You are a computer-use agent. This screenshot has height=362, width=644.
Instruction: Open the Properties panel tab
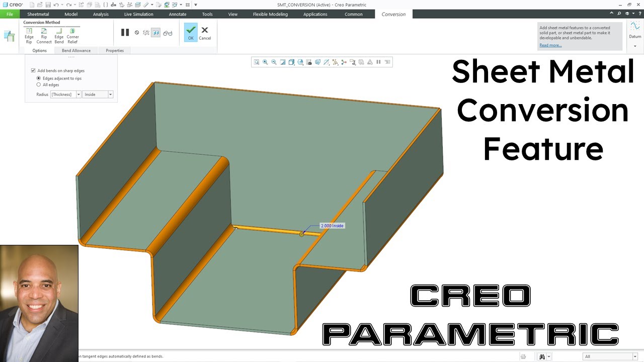pos(115,50)
